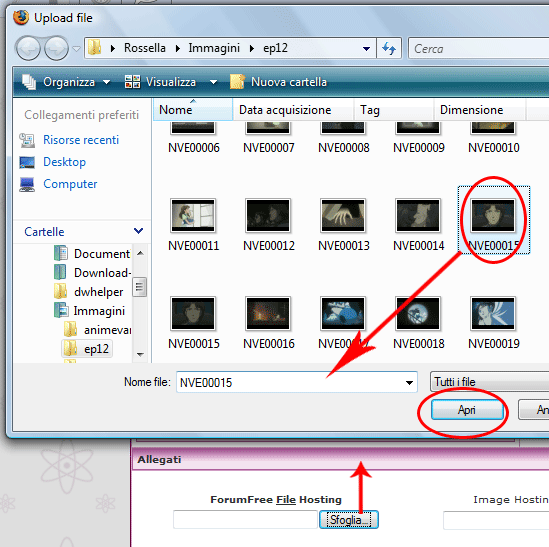Click the Nuova cartella folder icon
Image resolution: width=549 pixels, height=547 pixels.
(237, 82)
